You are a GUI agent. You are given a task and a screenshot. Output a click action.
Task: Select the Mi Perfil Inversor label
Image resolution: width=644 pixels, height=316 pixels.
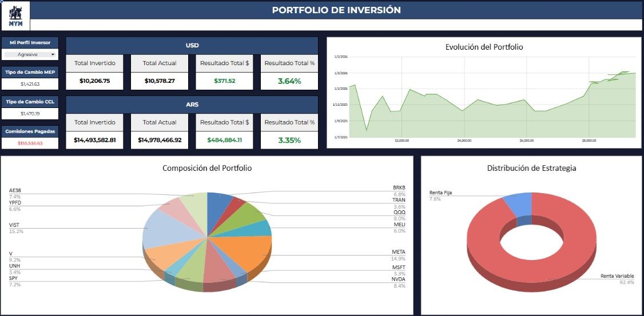pos(30,43)
